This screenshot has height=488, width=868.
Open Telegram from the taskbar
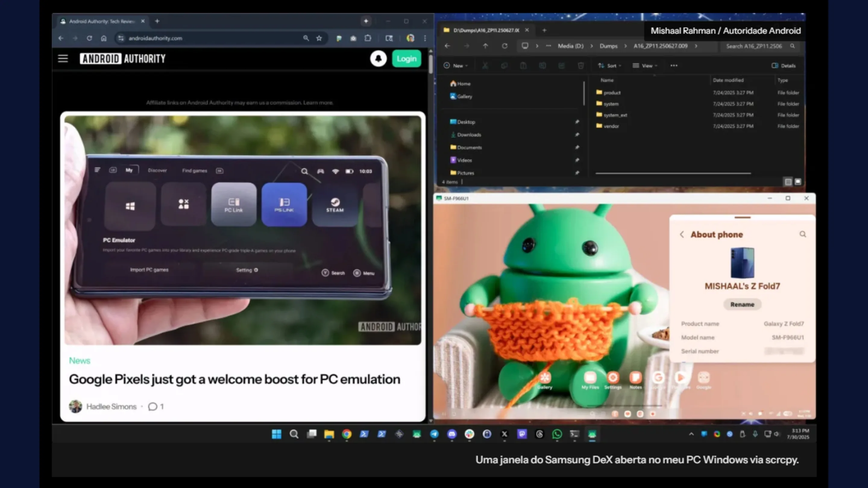tap(434, 434)
